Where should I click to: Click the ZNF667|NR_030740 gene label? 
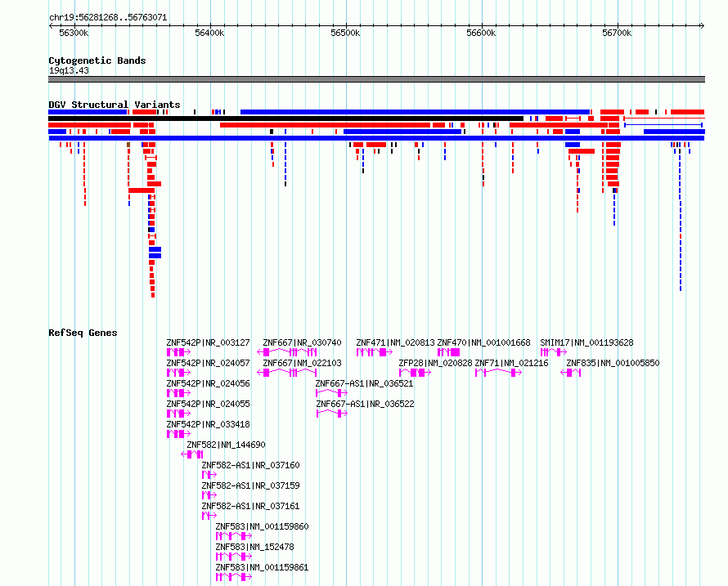(x=303, y=343)
